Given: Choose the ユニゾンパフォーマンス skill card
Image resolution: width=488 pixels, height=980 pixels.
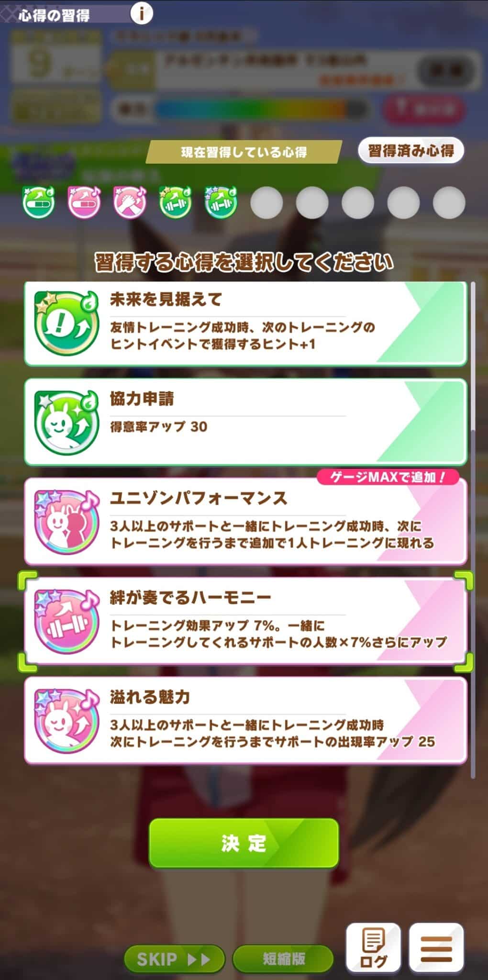Looking at the screenshot, I should [245, 522].
